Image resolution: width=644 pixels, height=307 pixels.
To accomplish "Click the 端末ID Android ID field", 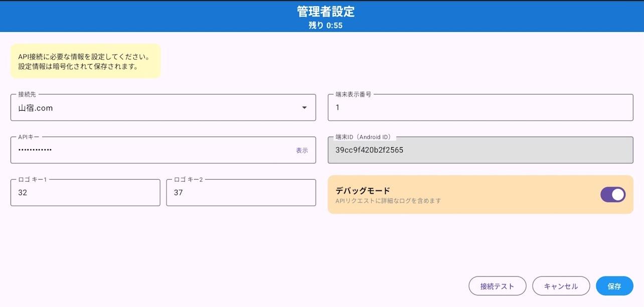I will [479, 150].
